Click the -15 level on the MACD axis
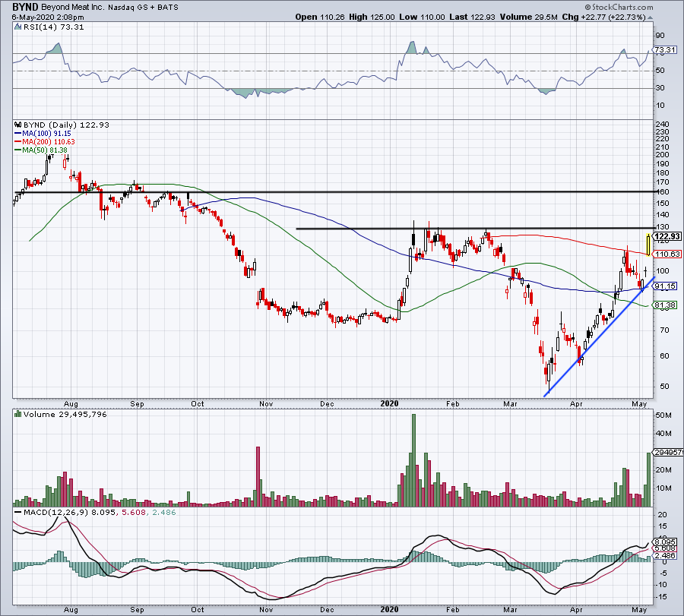 point(661,597)
